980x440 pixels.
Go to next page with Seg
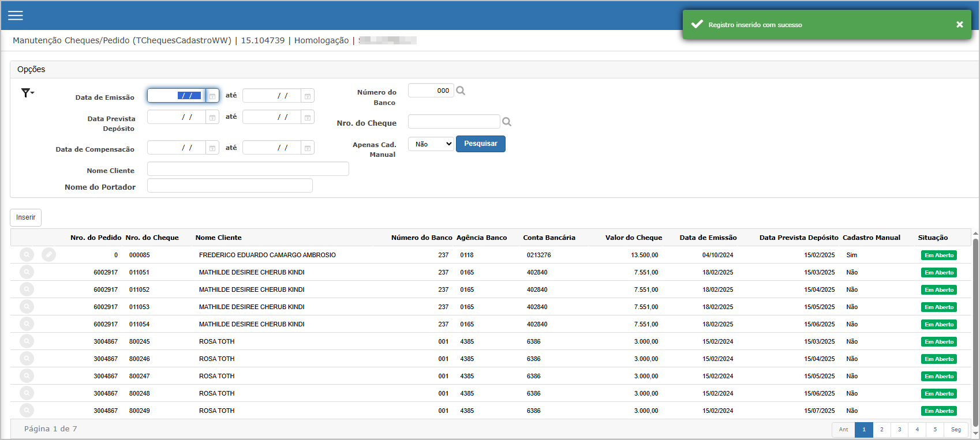pos(956,430)
